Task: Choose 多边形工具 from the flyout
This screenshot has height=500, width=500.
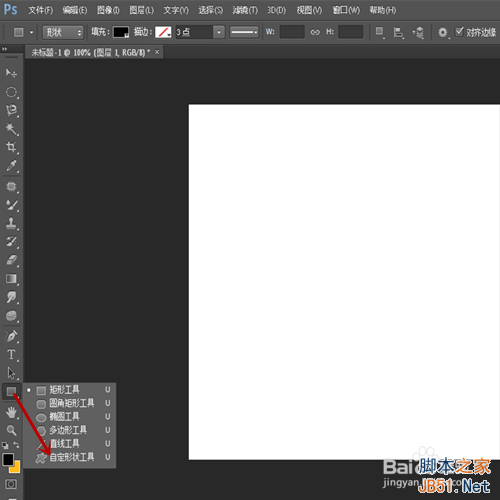Action: click(x=69, y=430)
